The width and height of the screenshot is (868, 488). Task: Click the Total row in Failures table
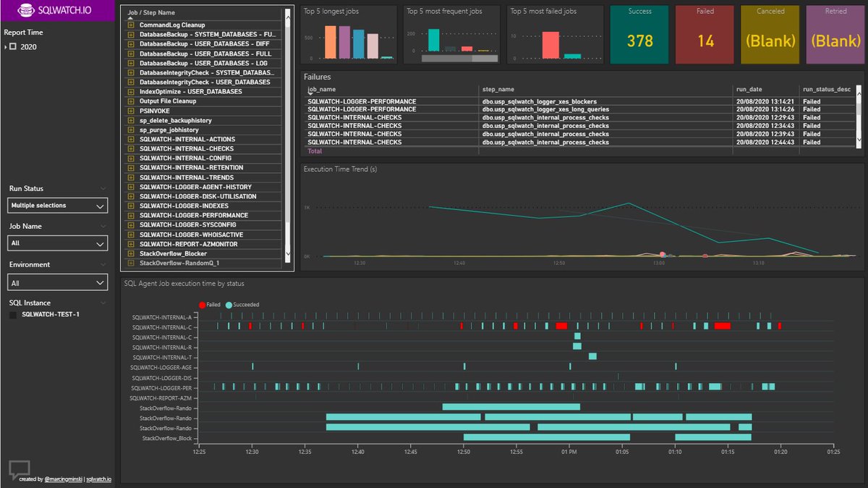315,151
